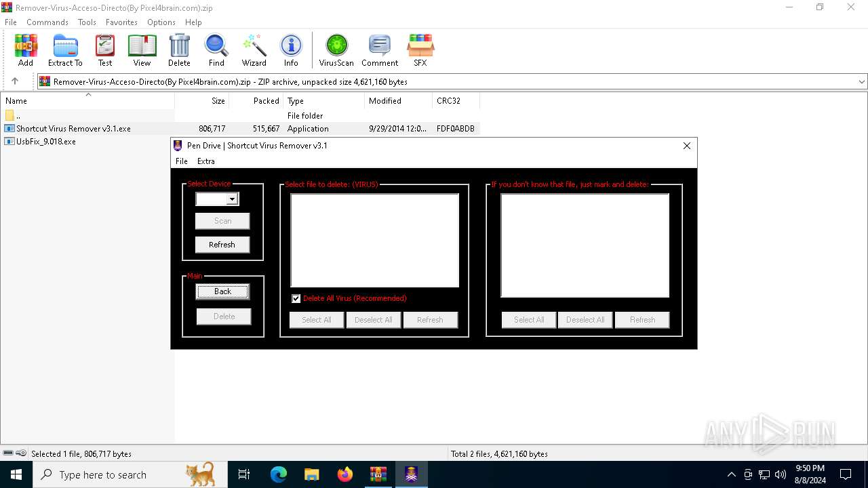This screenshot has width=868, height=488.
Task: Open the notification center icon
Action: tap(846, 474)
